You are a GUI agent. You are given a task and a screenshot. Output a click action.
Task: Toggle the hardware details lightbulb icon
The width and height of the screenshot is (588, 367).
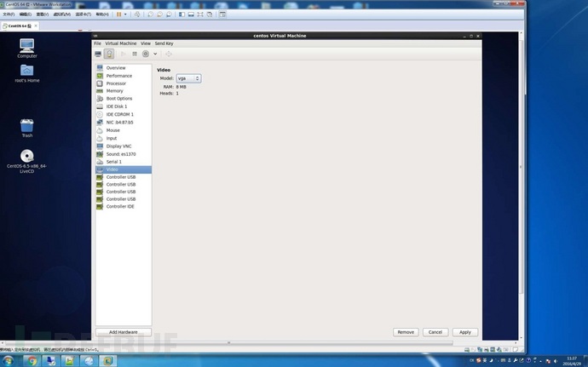109,54
